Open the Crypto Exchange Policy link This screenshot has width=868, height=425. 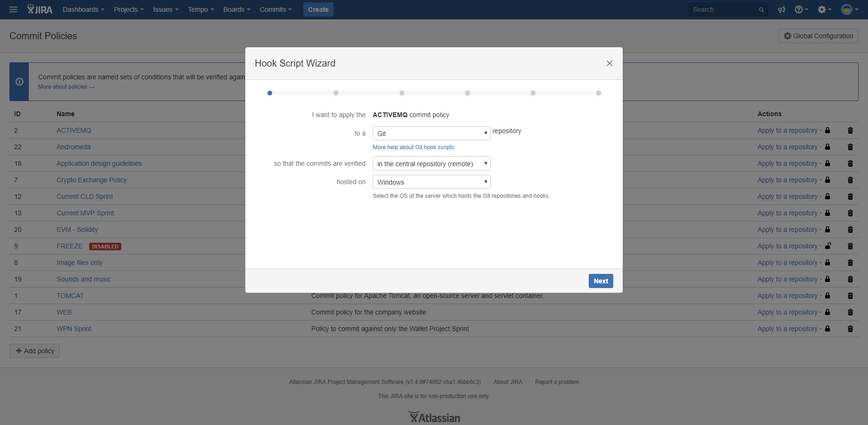tap(92, 180)
